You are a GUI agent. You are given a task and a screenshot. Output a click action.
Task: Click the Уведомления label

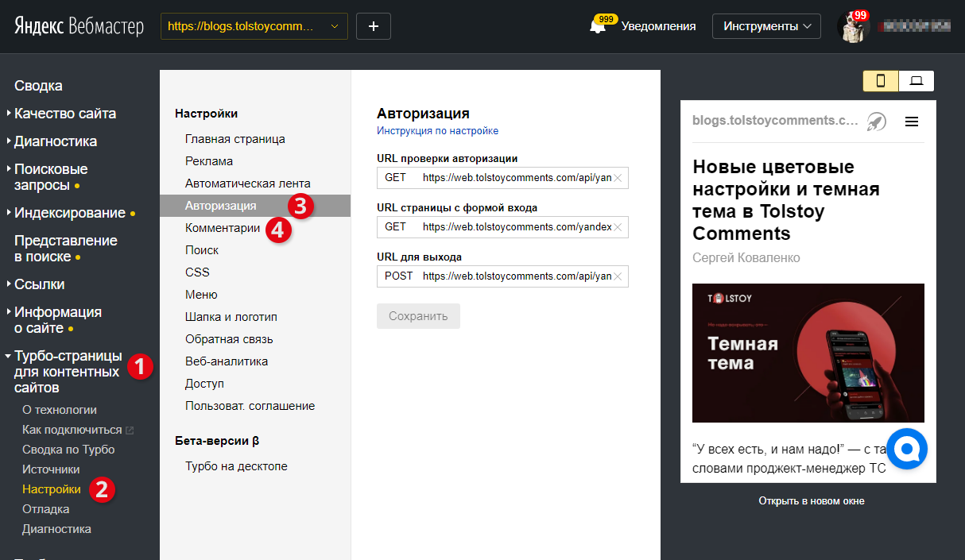pyautogui.click(x=658, y=26)
